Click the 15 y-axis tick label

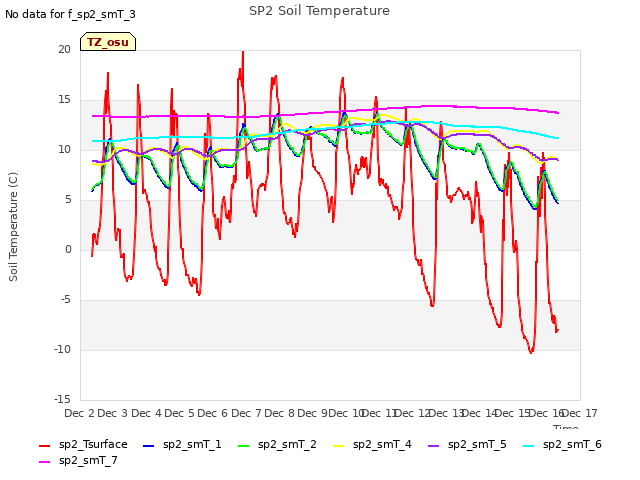(64, 99)
